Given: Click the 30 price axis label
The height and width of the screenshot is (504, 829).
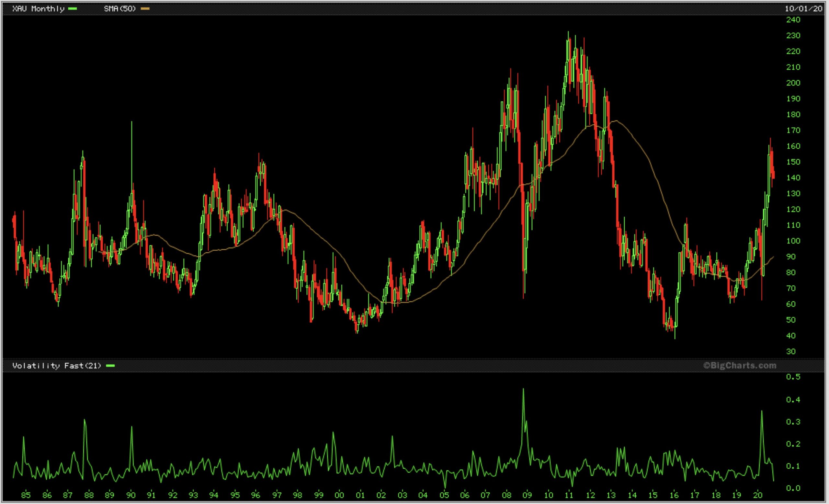Looking at the screenshot, I should click(x=791, y=351).
